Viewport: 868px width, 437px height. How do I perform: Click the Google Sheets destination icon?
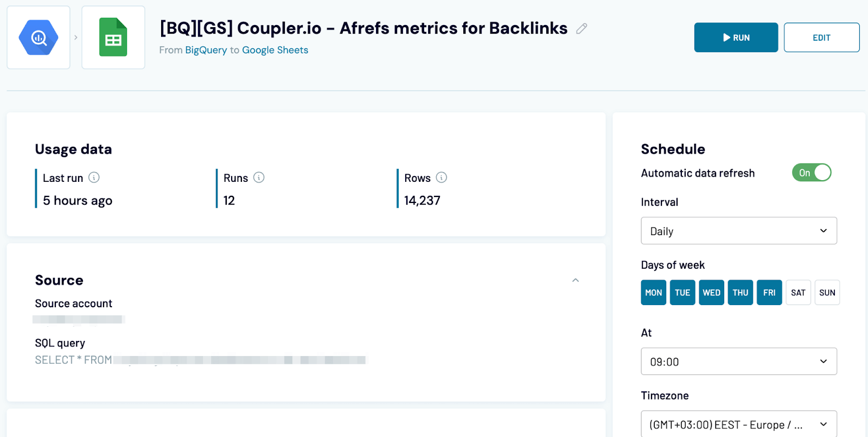pos(113,37)
